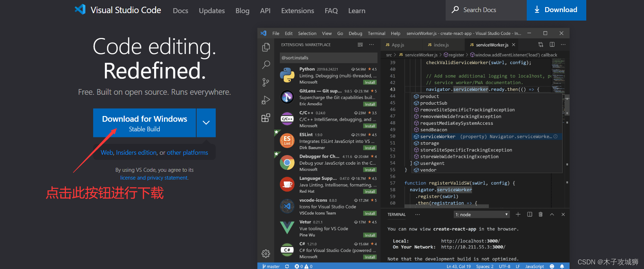Click the Vetur extension icon
Image resolution: width=644 pixels, height=269 pixels.
point(287,228)
